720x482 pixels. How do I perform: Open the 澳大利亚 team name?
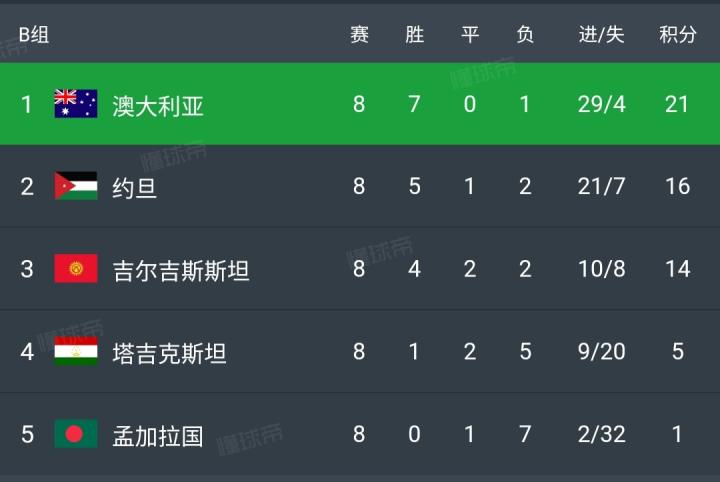click(158, 105)
